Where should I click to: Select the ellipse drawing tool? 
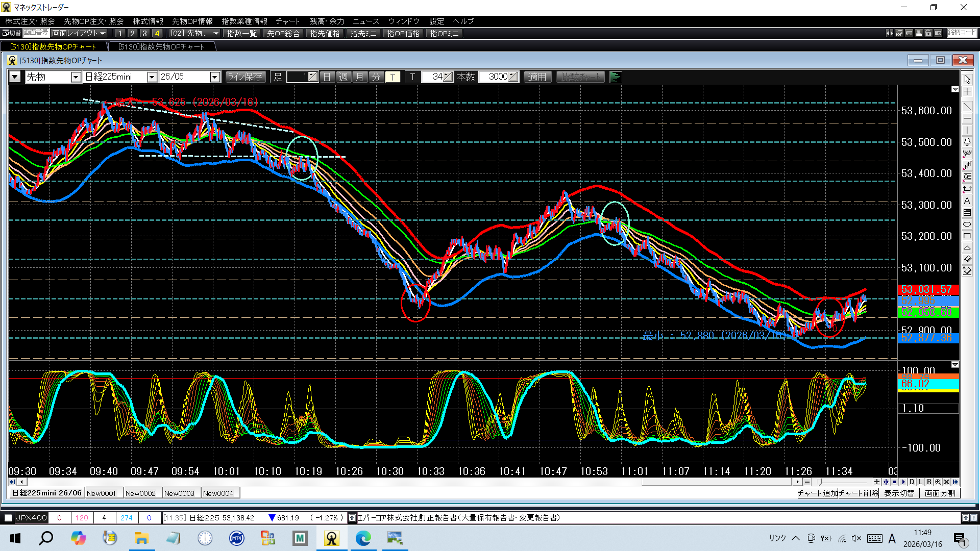(967, 224)
